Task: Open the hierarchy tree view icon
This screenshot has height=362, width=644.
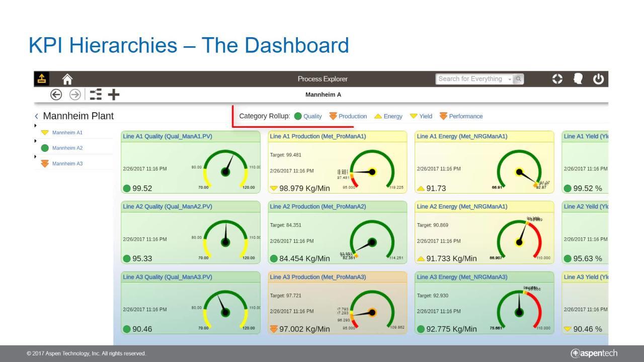Action: click(x=96, y=95)
